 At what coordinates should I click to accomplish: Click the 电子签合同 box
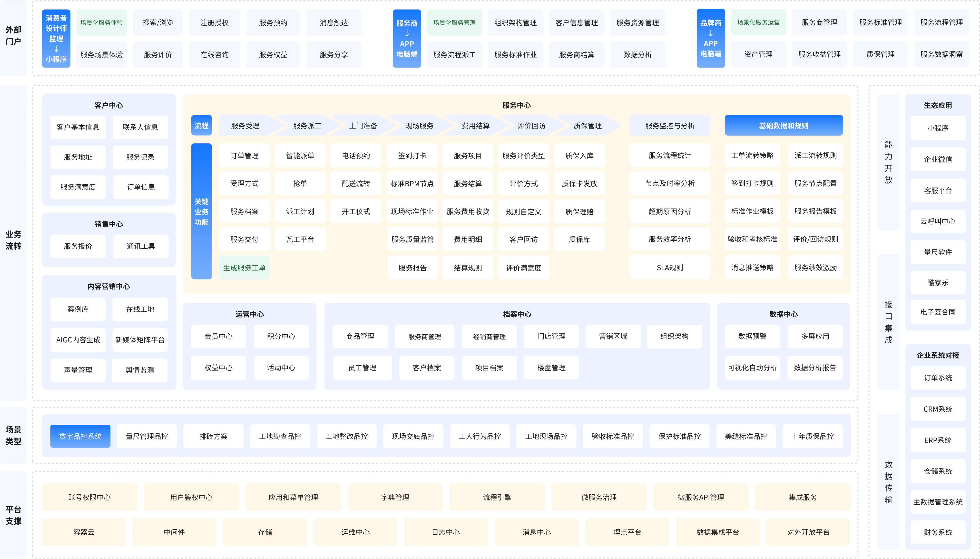[938, 312]
